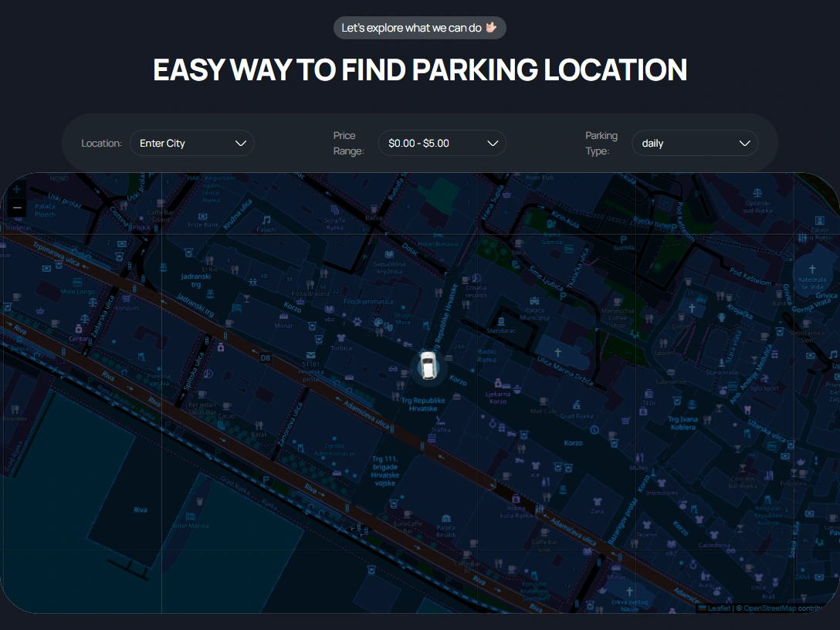This screenshot has width=840, height=630.
Task: Click the map zoom out minus button
Action: coord(17,208)
